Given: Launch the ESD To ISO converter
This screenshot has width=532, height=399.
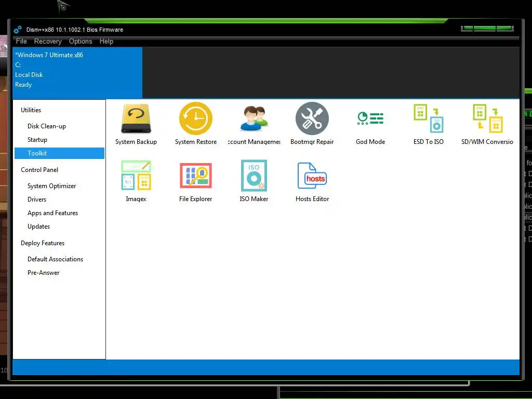Looking at the screenshot, I should coord(429,124).
